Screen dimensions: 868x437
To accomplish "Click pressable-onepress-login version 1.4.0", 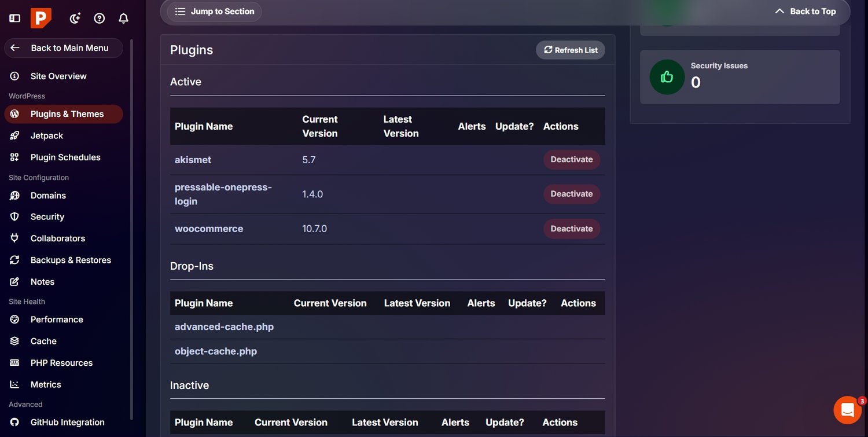I will (x=312, y=194).
